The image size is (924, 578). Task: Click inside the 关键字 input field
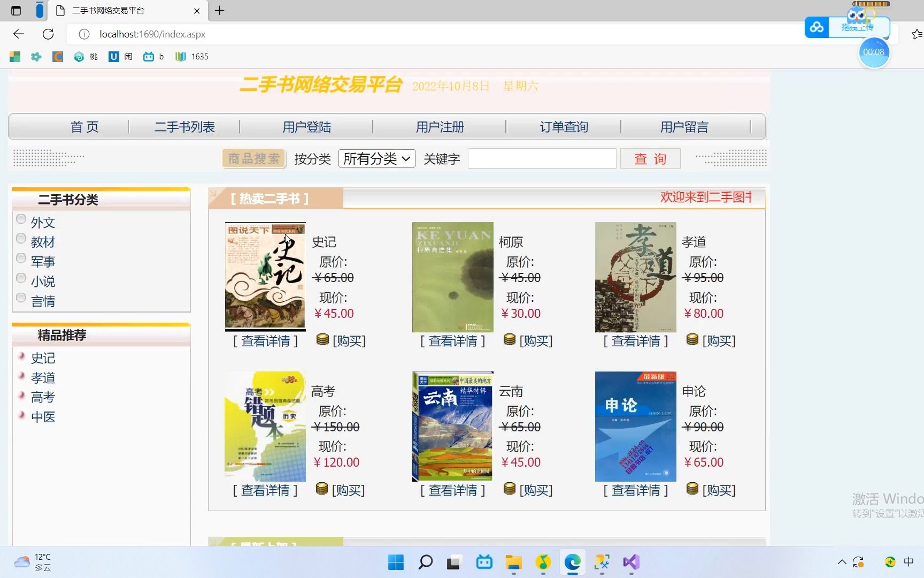coord(542,159)
